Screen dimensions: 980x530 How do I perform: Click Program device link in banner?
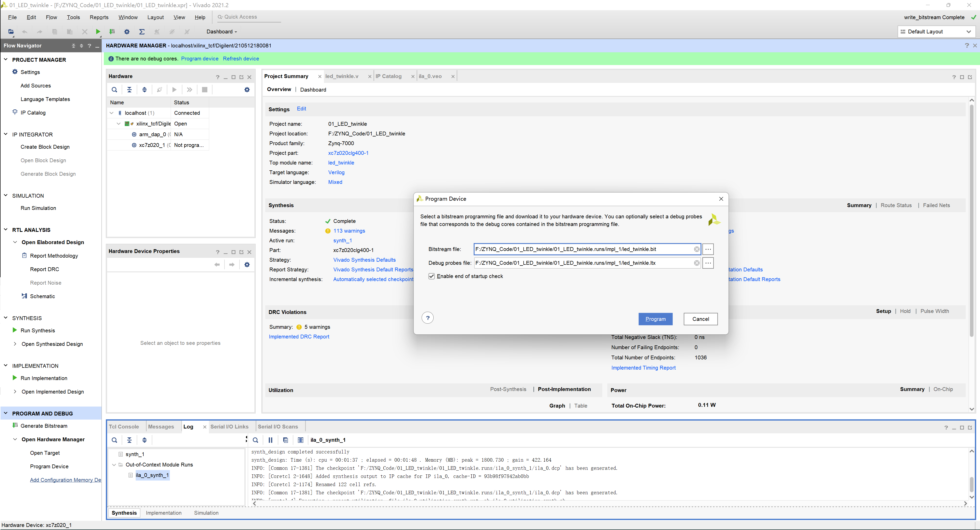(200, 59)
